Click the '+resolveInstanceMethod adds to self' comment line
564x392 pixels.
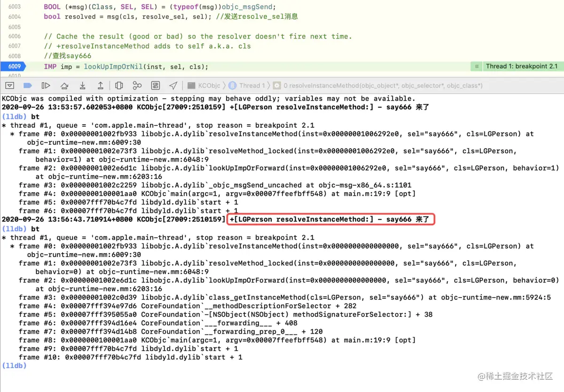point(148,46)
